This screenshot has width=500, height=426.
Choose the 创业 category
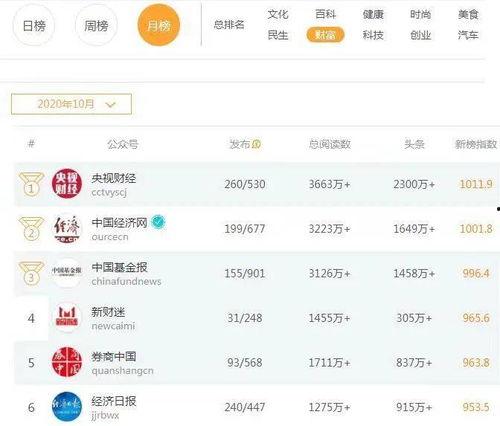421,35
